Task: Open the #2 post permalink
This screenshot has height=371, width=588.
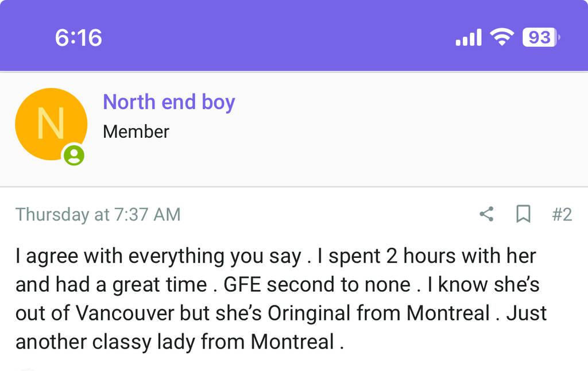Action: (562, 215)
